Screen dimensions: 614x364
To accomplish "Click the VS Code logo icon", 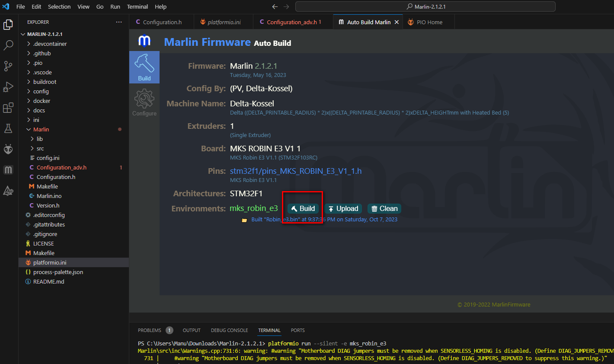I will click(6, 6).
